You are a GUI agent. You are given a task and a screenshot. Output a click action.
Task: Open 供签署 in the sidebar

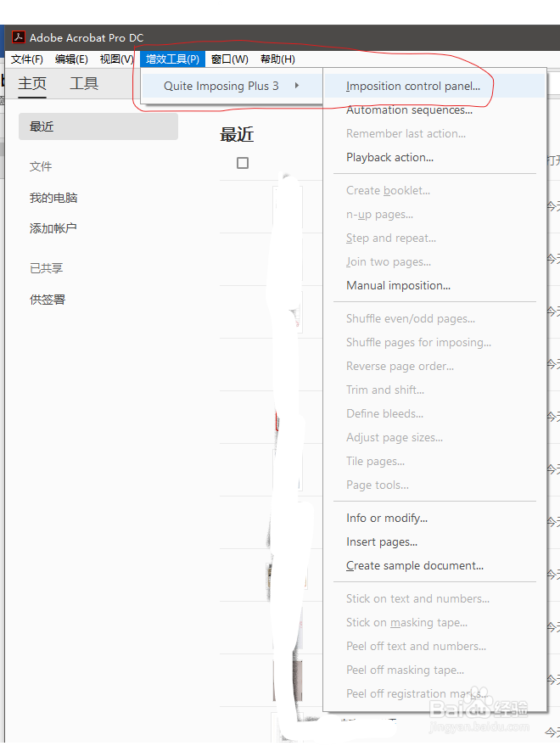click(48, 300)
